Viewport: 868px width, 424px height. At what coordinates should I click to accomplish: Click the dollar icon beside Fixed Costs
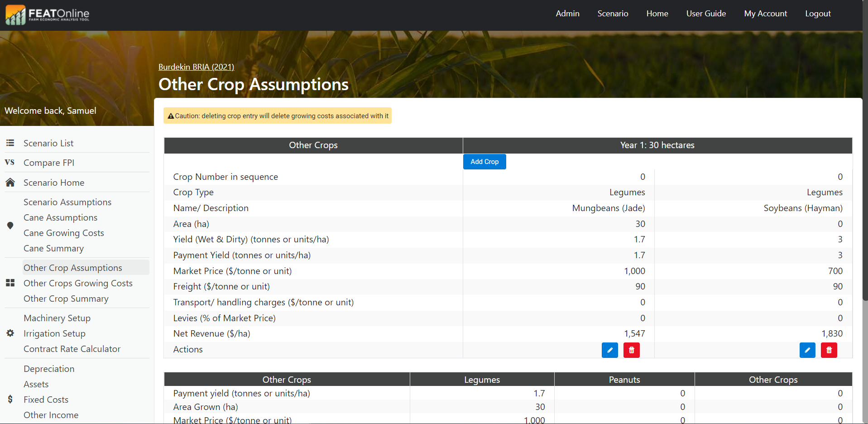pos(10,399)
